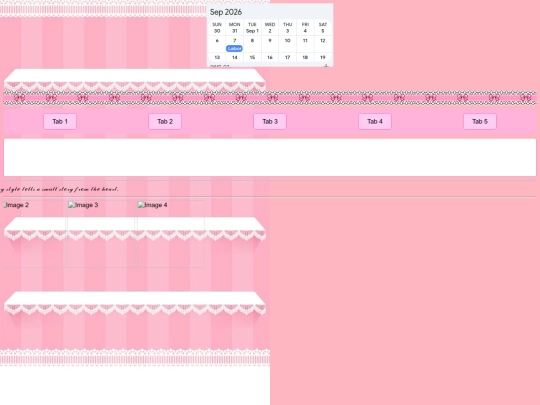Open the Labor event on the calendar

click(235, 49)
